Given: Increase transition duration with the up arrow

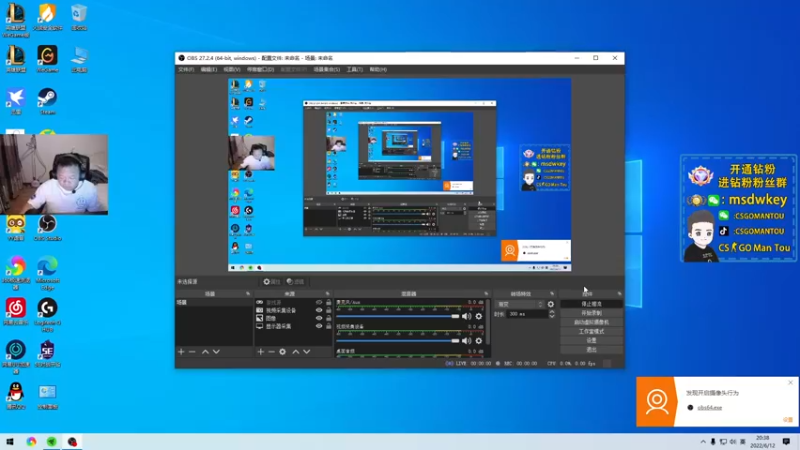Looking at the screenshot, I should [552, 312].
